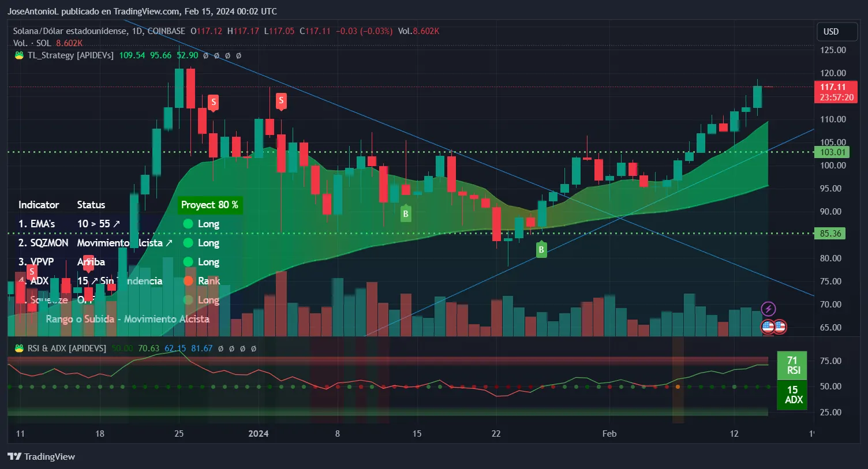868x469 pixels.
Task: Click the TradingView logo at bottom left
Action: [42, 456]
